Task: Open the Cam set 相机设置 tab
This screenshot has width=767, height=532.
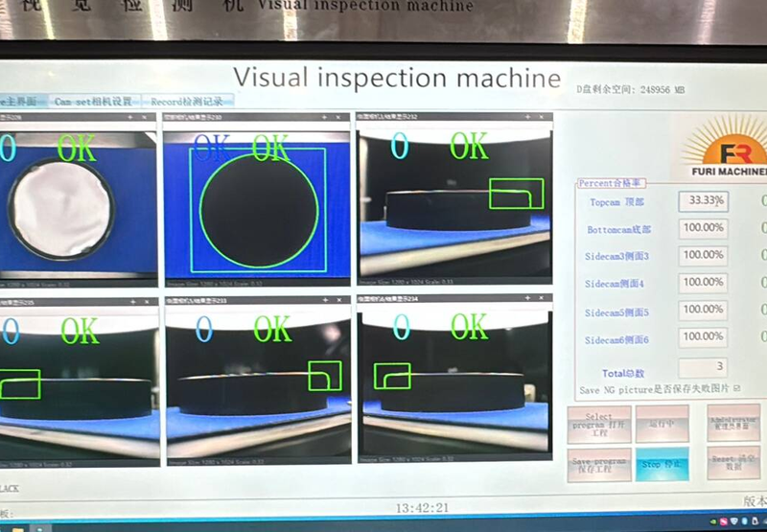Action: coord(94,102)
